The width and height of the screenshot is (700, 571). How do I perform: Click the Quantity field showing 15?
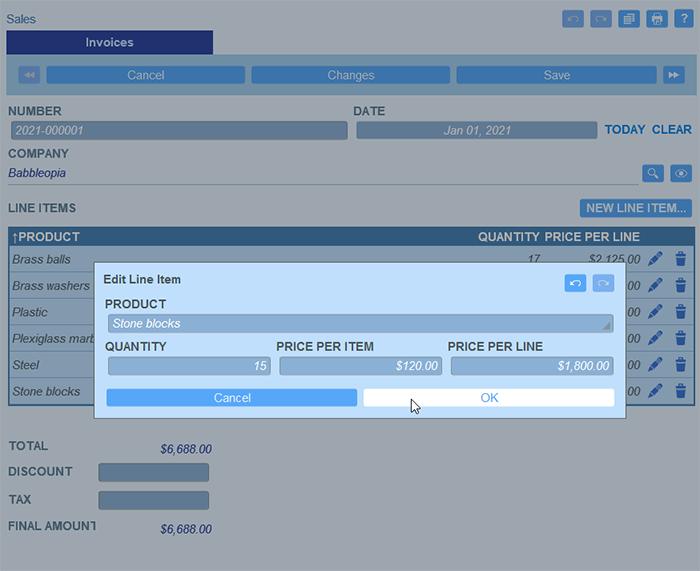tap(189, 366)
